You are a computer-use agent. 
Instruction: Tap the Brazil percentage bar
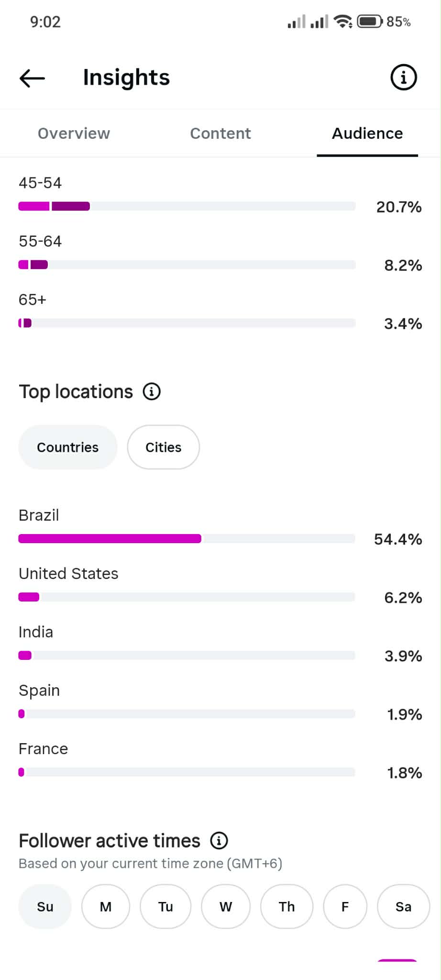(x=187, y=539)
